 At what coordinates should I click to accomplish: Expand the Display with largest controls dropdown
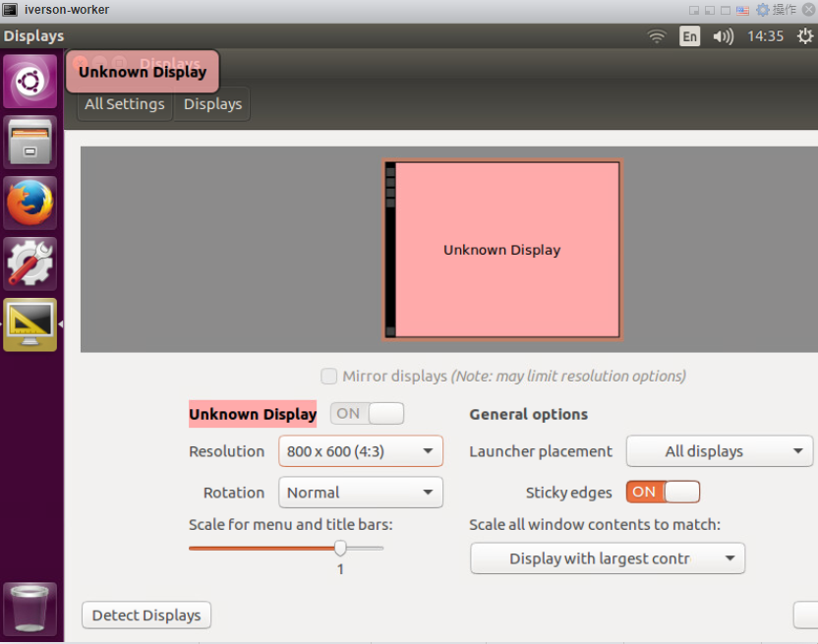pyautogui.click(x=608, y=558)
